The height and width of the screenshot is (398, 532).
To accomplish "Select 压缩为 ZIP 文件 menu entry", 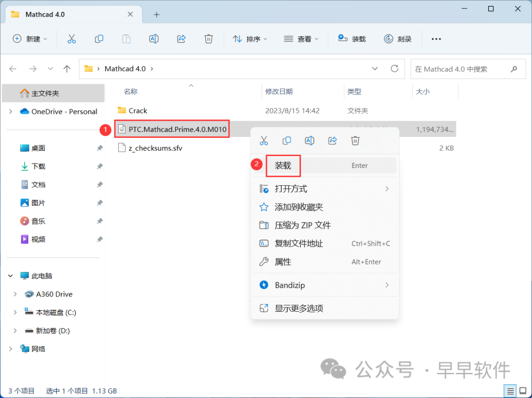I will pyautogui.click(x=325, y=225).
